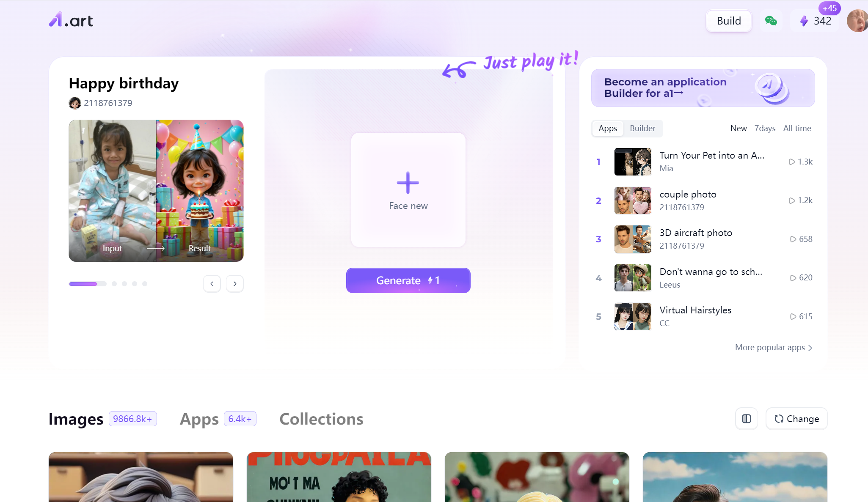Viewport: 868px width, 502px height.
Task: Click the Generate button with lightning bolt
Action: tap(409, 280)
